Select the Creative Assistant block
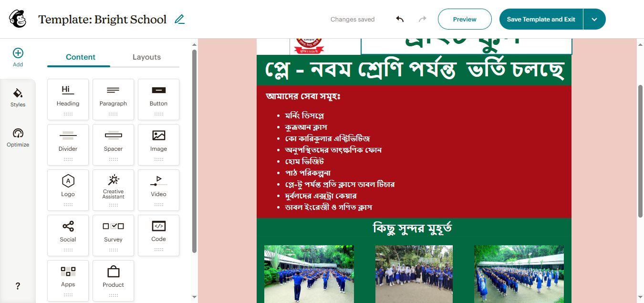 (x=113, y=190)
